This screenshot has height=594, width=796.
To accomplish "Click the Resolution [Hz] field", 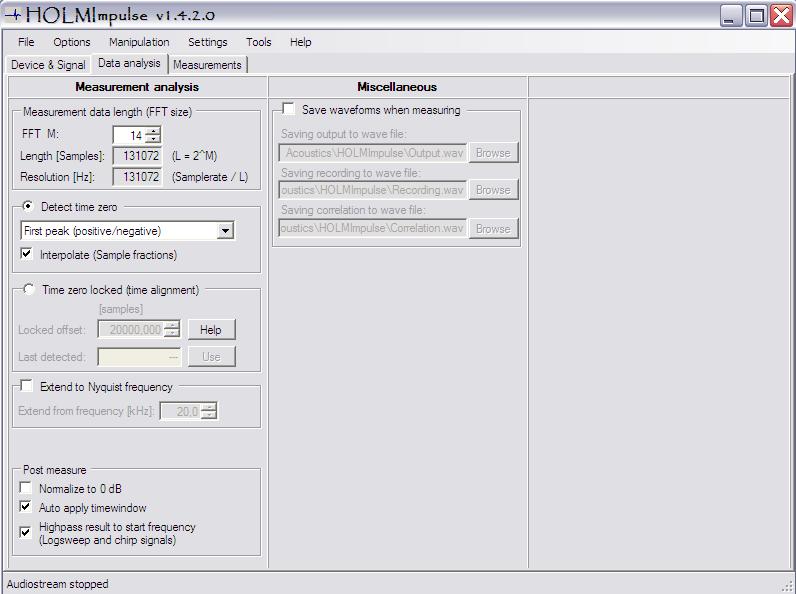I will pos(137,177).
